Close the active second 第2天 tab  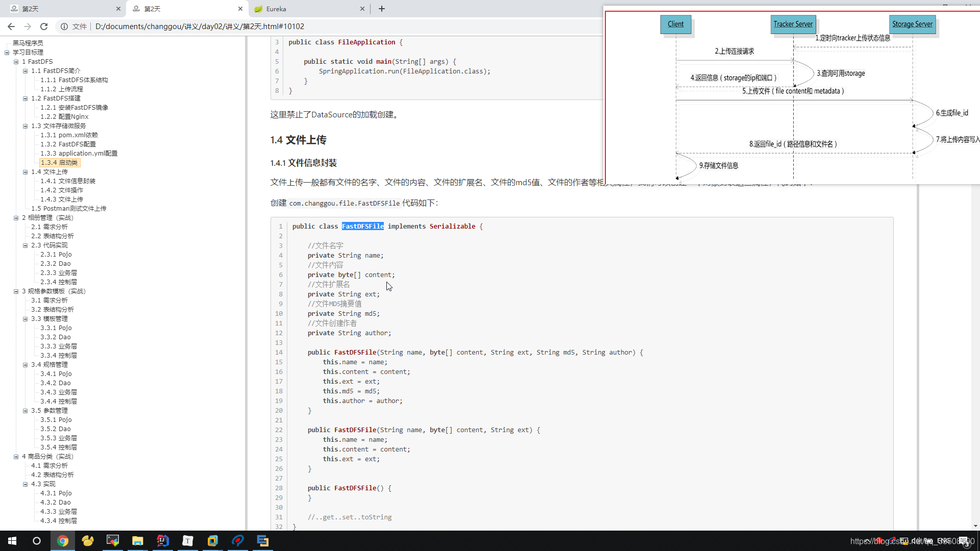[240, 9]
